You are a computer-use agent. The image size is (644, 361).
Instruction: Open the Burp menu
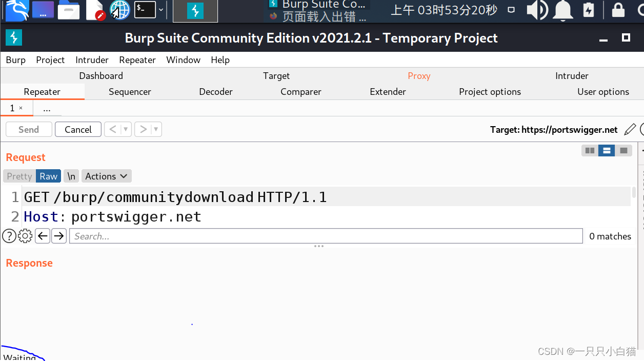coord(16,60)
